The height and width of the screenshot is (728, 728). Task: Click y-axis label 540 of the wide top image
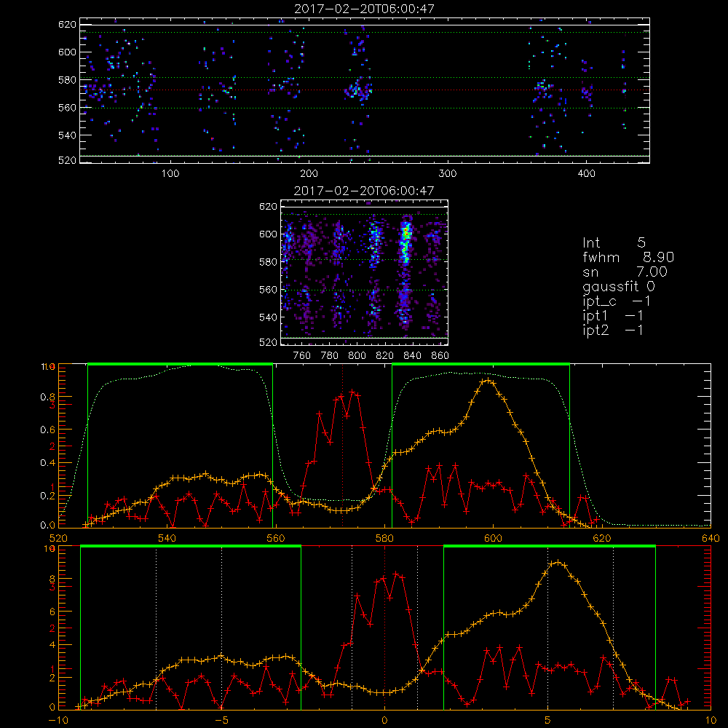coord(67,135)
